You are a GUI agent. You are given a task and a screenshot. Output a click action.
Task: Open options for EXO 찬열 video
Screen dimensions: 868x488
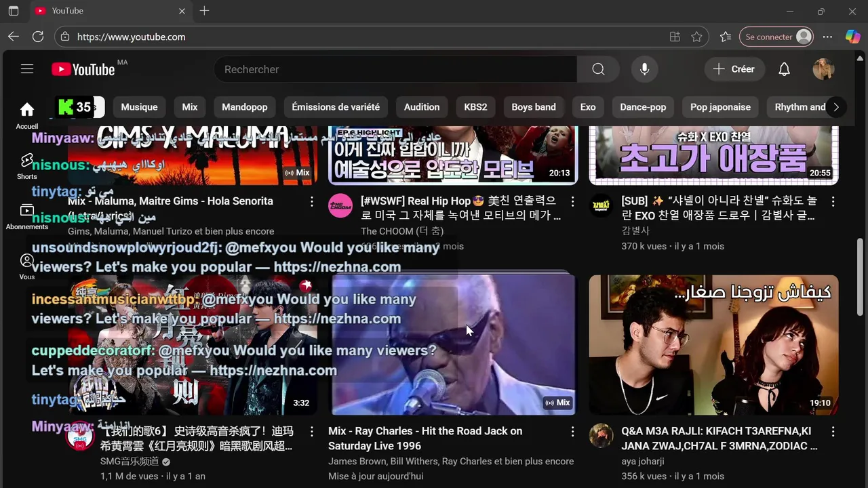click(833, 201)
